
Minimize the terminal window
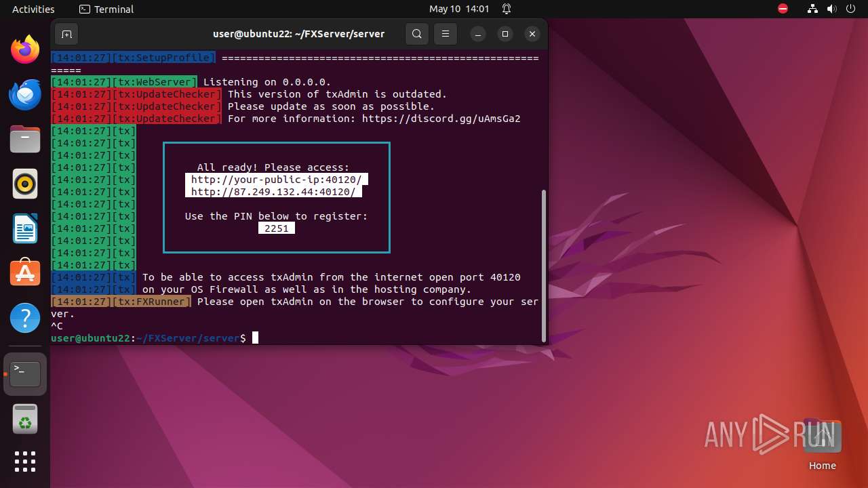pos(478,34)
